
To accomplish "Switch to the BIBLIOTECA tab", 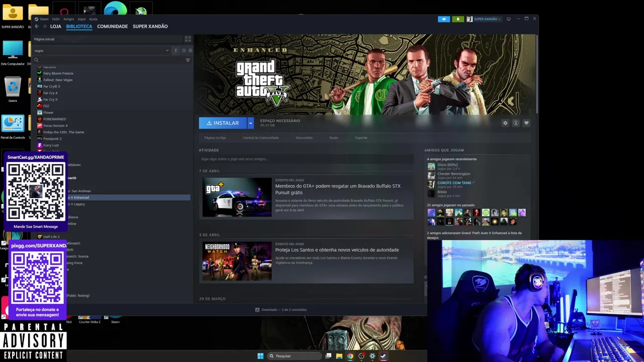I will 79,26.
